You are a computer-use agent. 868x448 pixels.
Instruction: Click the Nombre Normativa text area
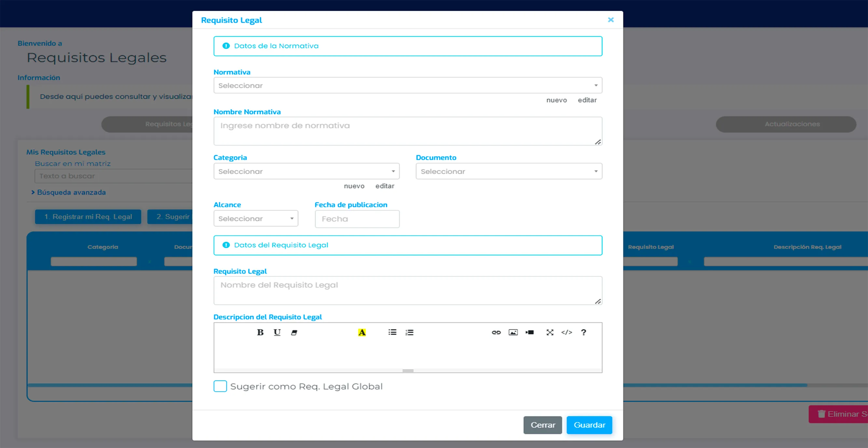(408, 131)
